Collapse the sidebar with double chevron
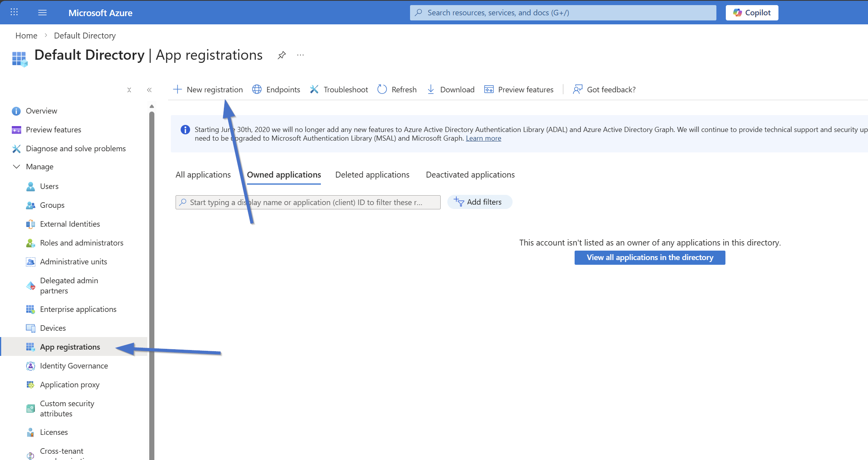 click(x=149, y=90)
